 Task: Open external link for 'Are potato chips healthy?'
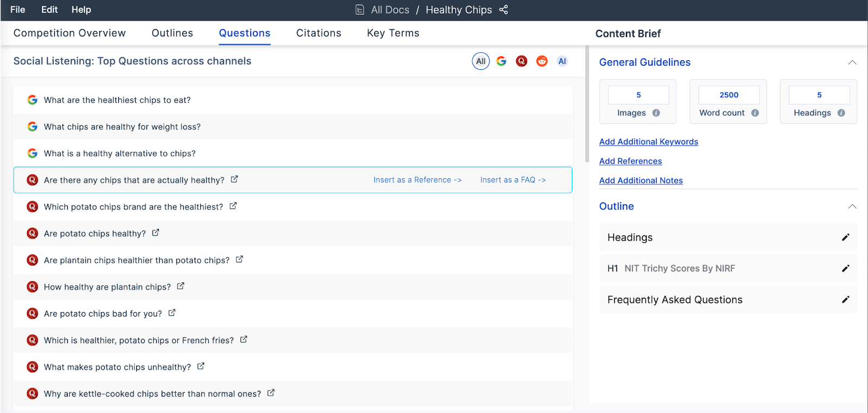[x=156, y=233]
